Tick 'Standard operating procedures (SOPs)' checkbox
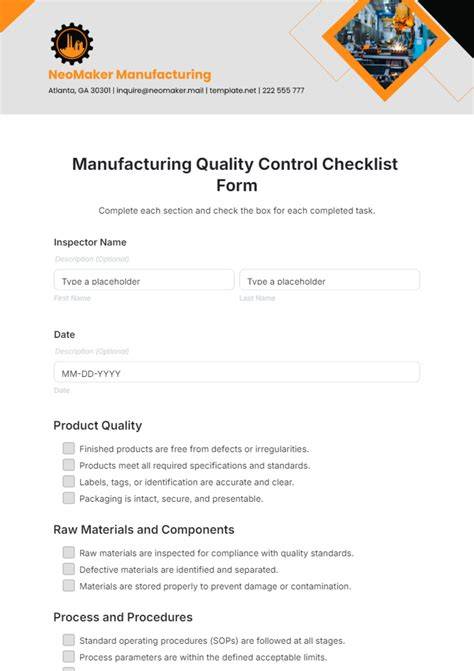The width and height of the screenshot is (474, 671). click(x=68, y=640)
